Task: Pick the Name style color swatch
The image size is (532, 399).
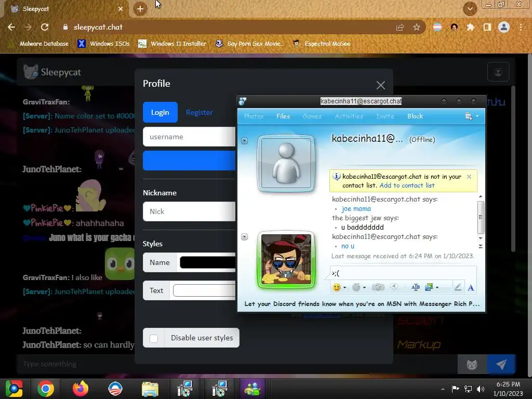Action: pyautogui.click(x=207, y=262)
